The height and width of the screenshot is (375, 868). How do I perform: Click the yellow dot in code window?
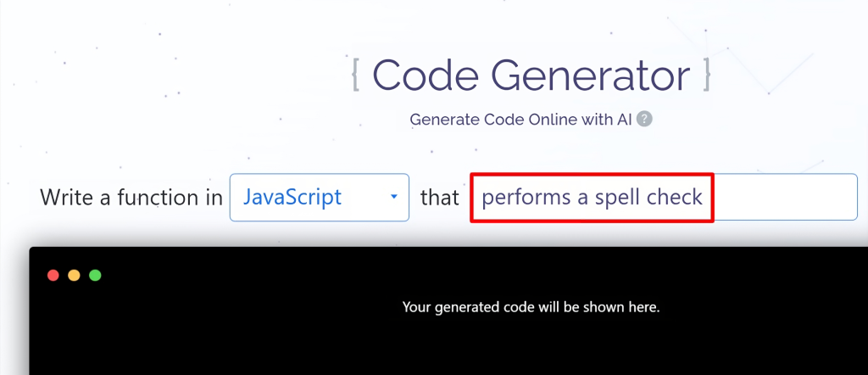(75, 275)
